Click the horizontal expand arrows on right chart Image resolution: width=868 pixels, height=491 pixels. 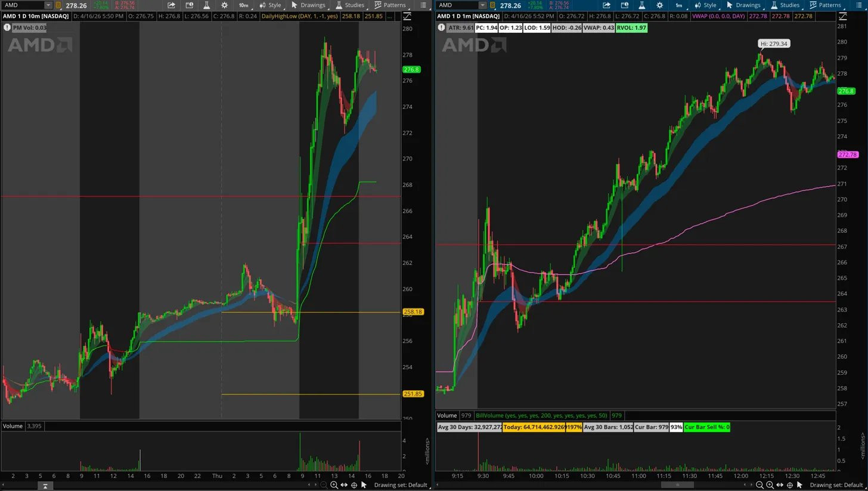tap(780, 485)
